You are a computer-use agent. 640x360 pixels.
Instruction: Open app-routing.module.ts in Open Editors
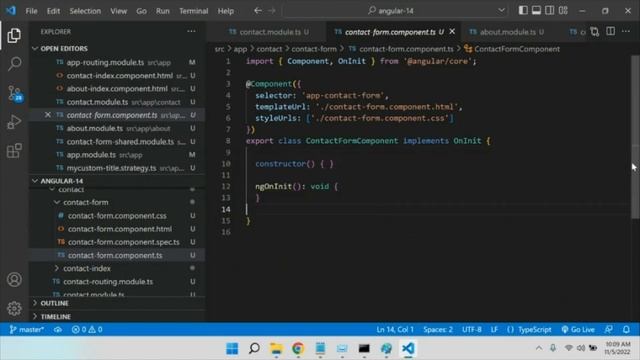click(x=117, y=62)
